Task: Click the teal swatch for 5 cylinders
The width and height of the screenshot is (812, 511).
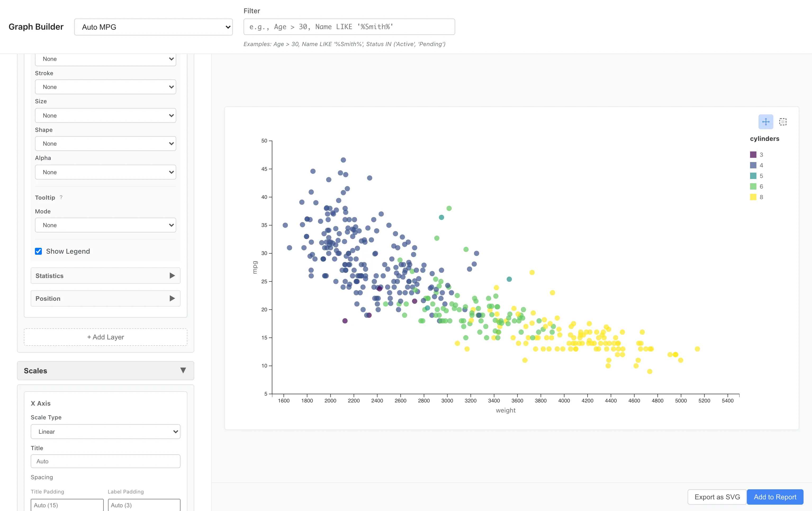Action: coord(753,176)
